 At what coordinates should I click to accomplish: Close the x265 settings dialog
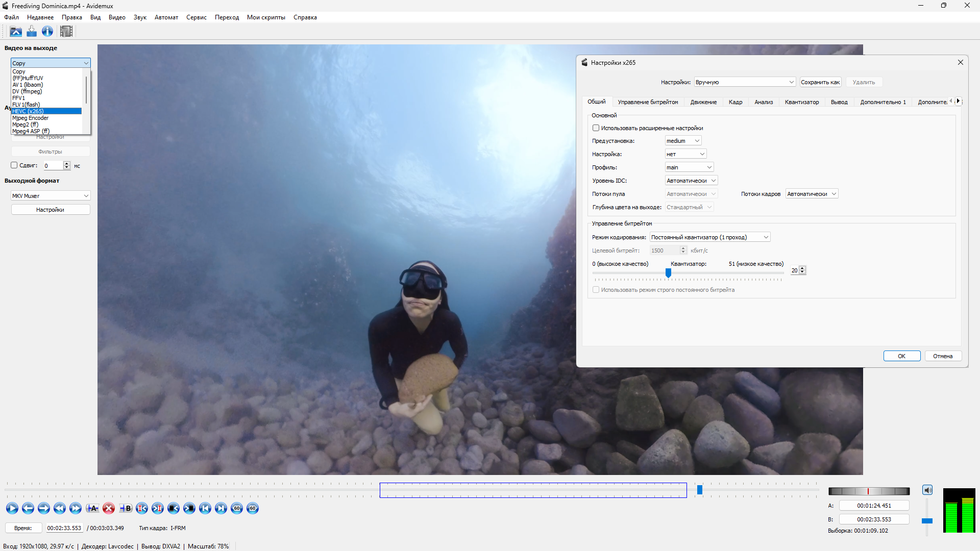click(x=960, y=62)
